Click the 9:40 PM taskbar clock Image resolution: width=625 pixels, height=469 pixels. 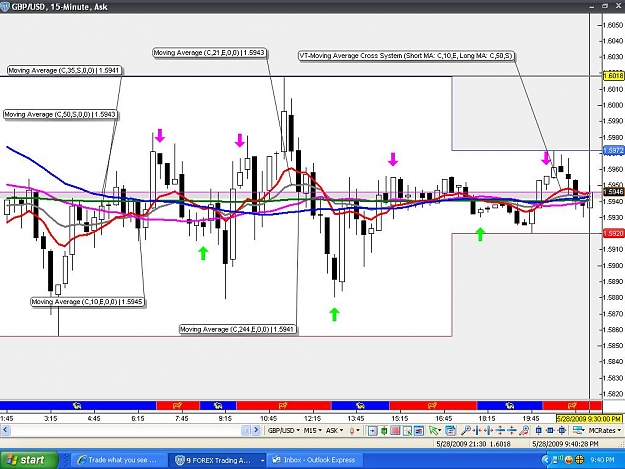[x=602, y=460]
